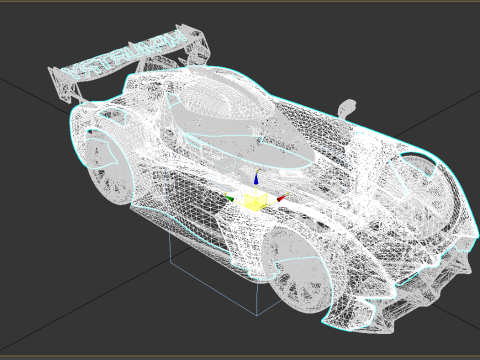Click the red X-axis gizmo arrow
The image size is (480, 360).
coord(282,198)
